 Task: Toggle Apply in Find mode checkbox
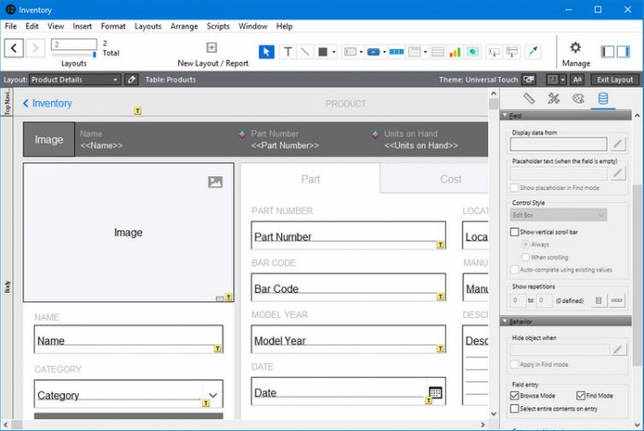click(514, 364)
